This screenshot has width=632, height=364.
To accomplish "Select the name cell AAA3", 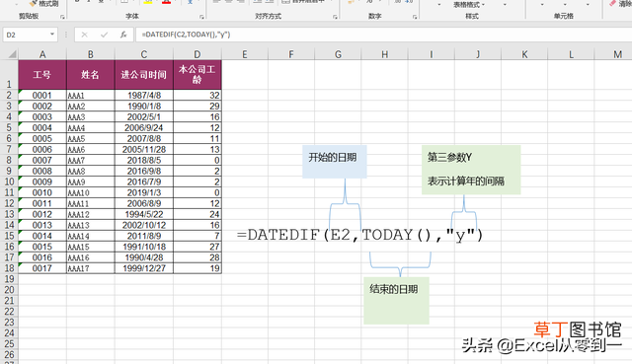I will click(91, 116).
